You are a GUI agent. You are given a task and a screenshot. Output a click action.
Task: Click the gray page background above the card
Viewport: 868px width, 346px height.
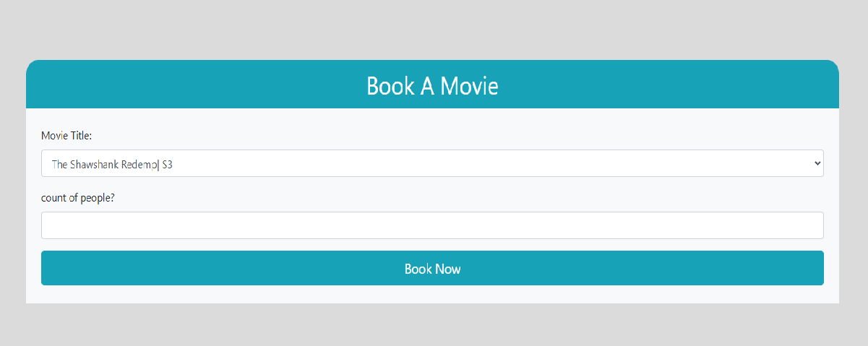click(434, 29)
